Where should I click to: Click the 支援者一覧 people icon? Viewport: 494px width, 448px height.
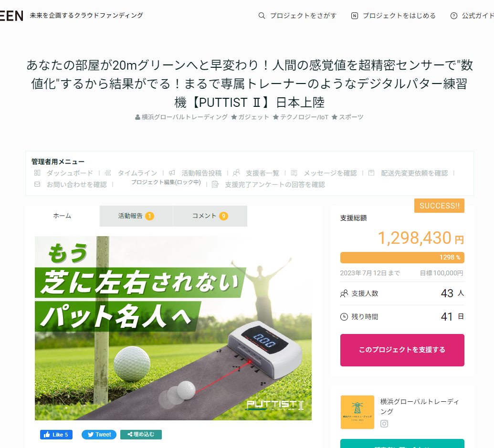(236, 173)
